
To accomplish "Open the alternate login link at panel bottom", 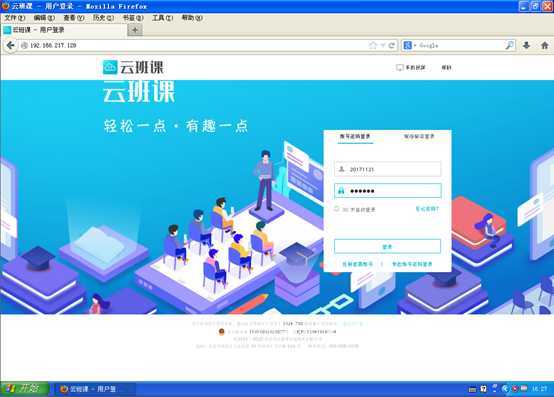I will [412, 264].
